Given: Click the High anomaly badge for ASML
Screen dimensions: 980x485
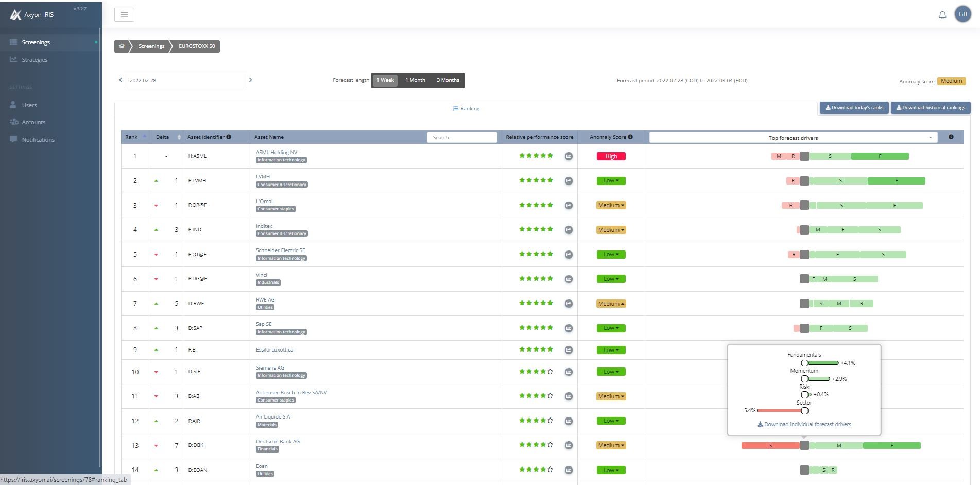Looking at the screenshot, I should pos(611,156).
